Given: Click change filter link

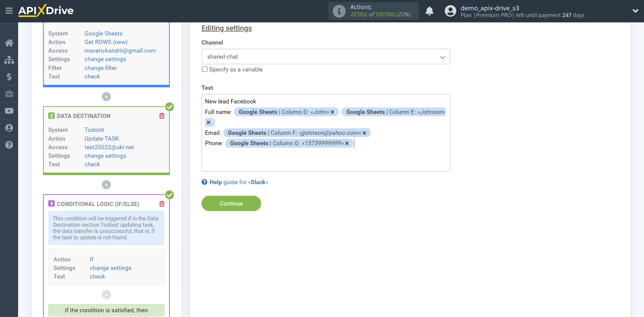Looking at the screenshot, I should (101, 68).
